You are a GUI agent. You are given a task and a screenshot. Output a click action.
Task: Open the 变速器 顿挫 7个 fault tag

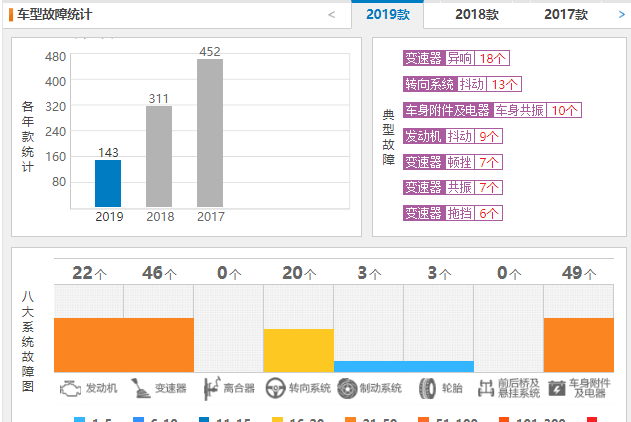click(x=453, y=162)
